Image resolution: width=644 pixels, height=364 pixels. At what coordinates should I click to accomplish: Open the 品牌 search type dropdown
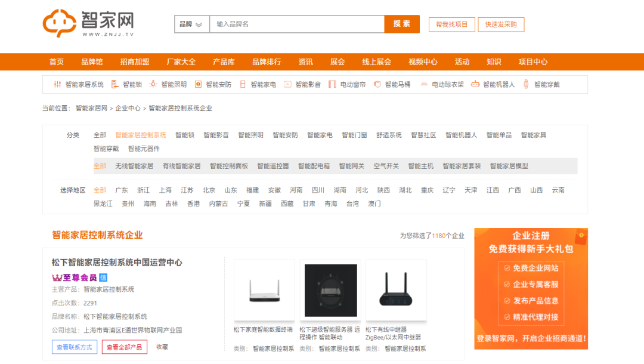[191, 24]
